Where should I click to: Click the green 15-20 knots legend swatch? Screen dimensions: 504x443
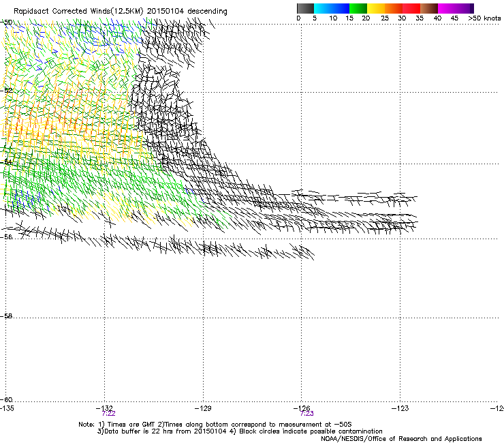click(x=358, y=8)
